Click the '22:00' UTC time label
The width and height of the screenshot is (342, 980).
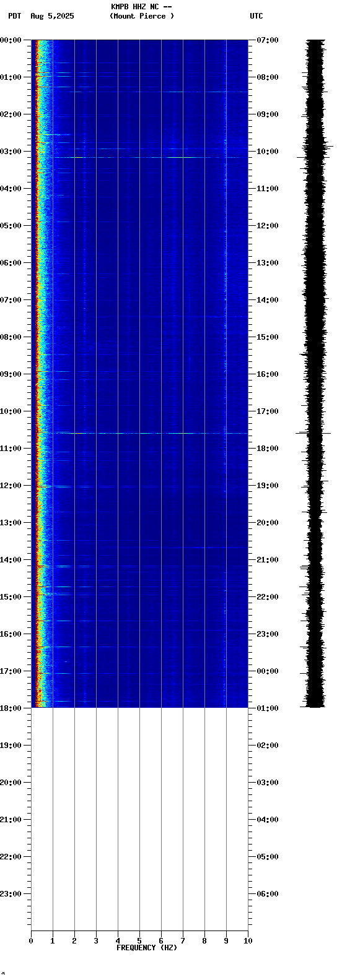coord(268,597)
